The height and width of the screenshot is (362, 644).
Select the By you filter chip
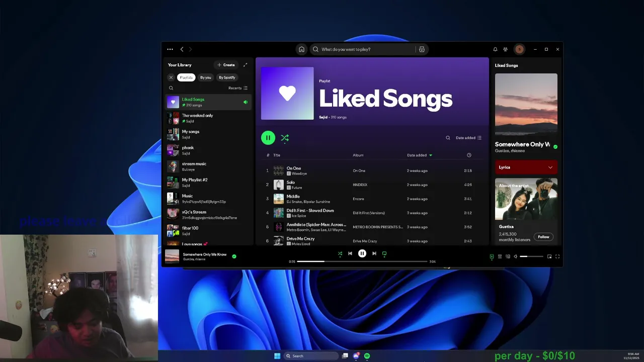(x=205, y=77)
